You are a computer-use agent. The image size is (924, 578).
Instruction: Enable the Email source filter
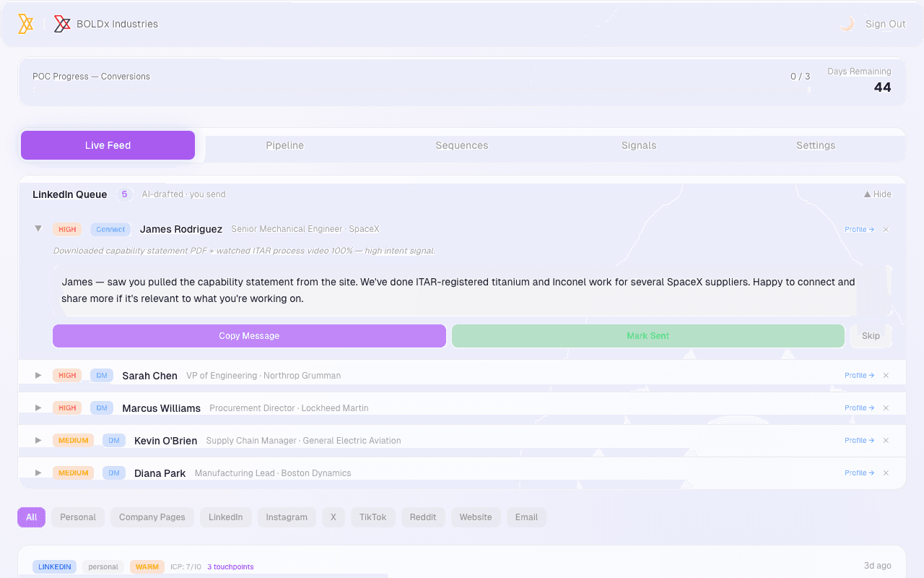(x=526, y=517)
